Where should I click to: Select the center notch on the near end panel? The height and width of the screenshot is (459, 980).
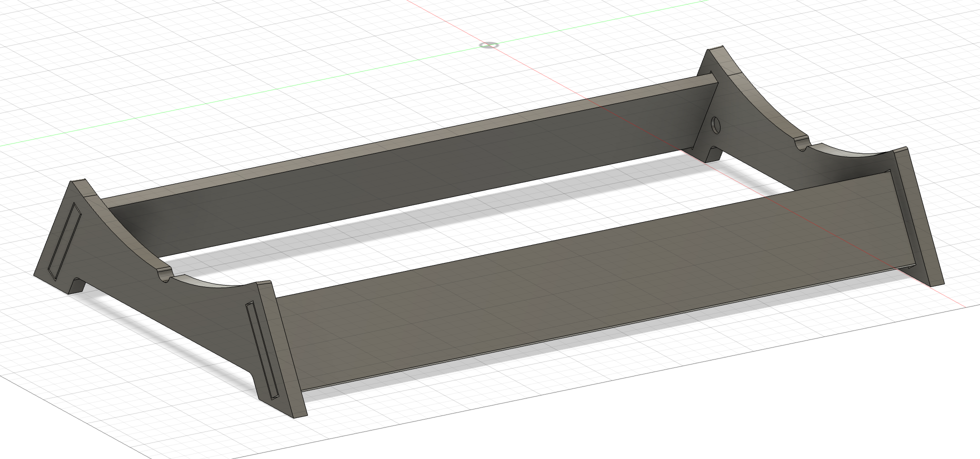pos(164,275)
